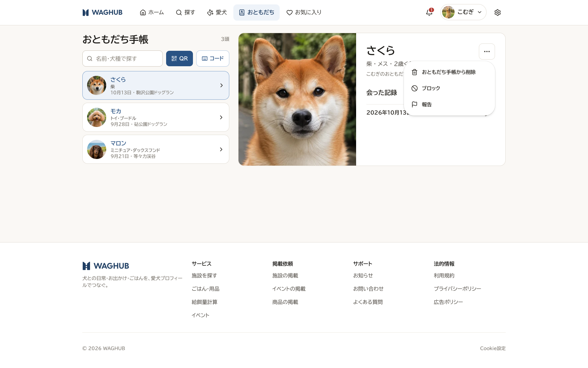Open the three-dots menu for さくら
The height and width of the screenshot is (368, 588).
pyautogui.click(x=487, y=52)
